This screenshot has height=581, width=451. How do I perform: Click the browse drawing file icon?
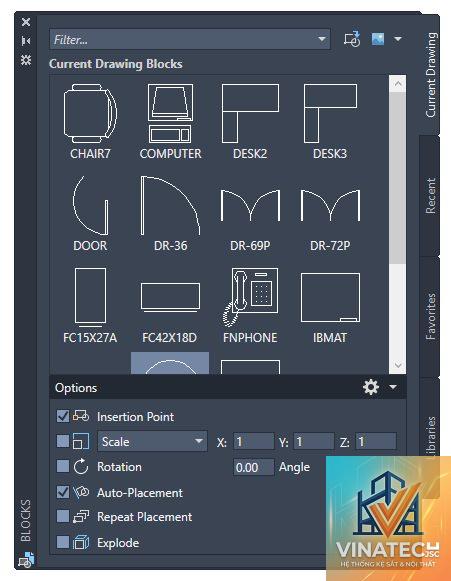tap(352, 39)
